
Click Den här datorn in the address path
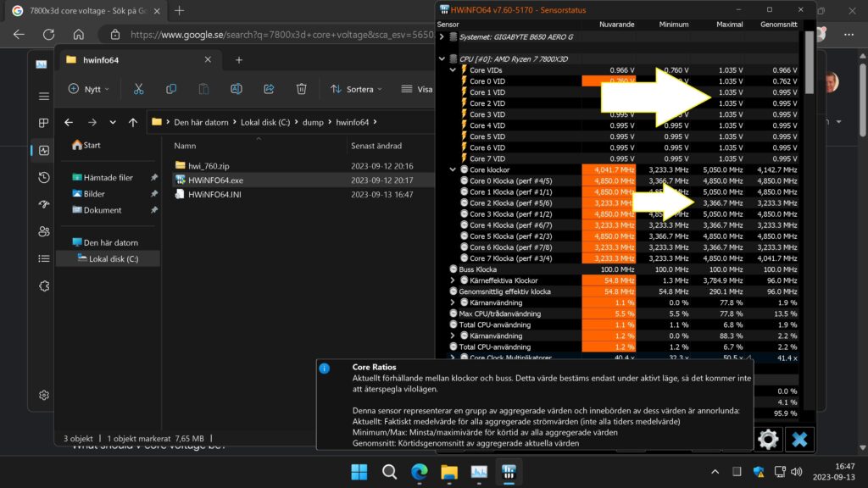pos(201,122)
